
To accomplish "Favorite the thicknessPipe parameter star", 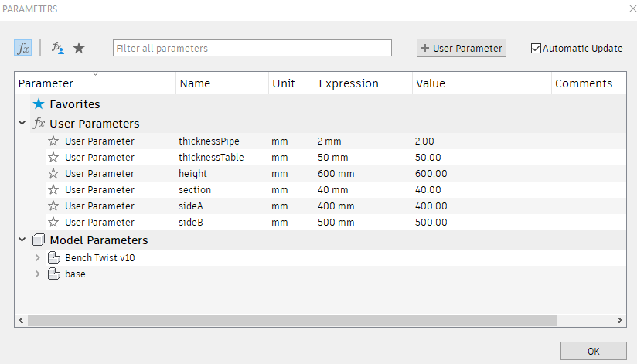I will coord(53,141).
